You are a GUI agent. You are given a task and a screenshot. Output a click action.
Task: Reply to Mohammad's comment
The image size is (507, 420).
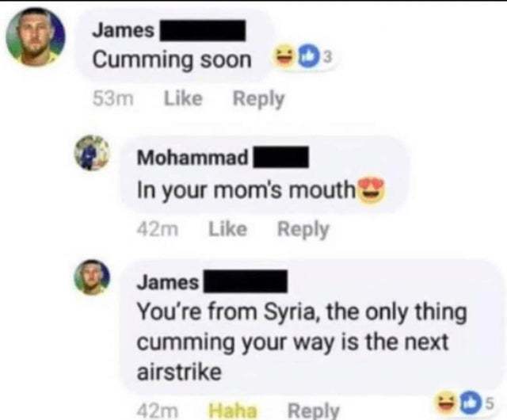coord(303,230)
